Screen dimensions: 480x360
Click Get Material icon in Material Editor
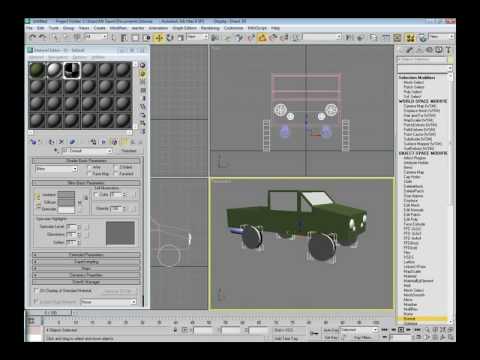tap(34, 142)
